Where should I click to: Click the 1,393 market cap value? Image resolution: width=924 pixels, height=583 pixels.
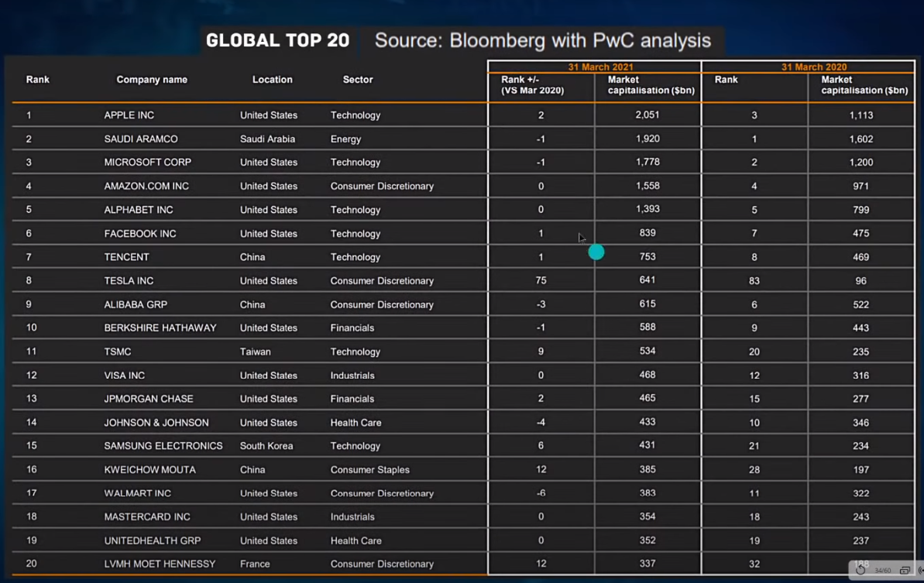[647, 209]
